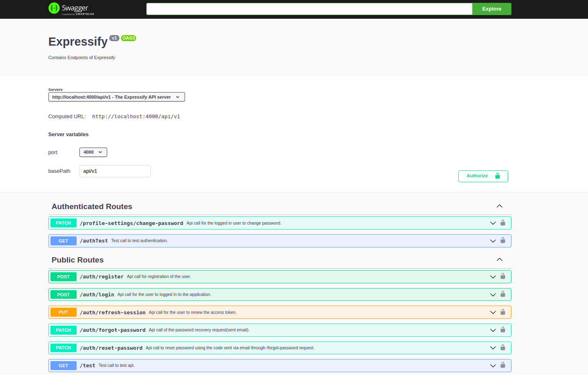Click 'Api call for registration of the user.'
The width and height of the screenshot is (588, 375).
point(159,276)
